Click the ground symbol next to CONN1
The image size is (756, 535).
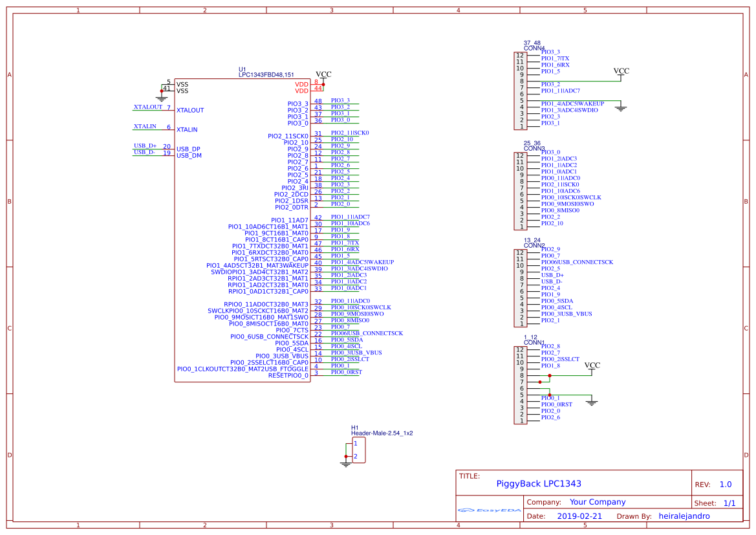591,402
